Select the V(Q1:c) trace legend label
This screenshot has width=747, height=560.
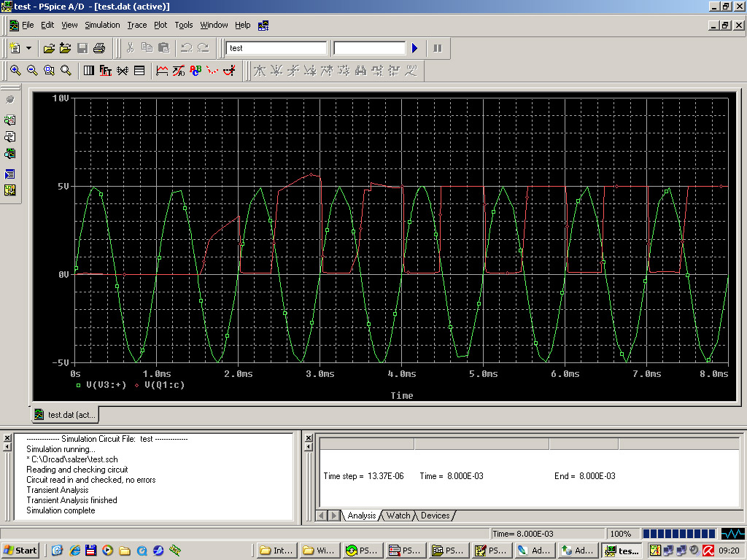coord(164,385)
